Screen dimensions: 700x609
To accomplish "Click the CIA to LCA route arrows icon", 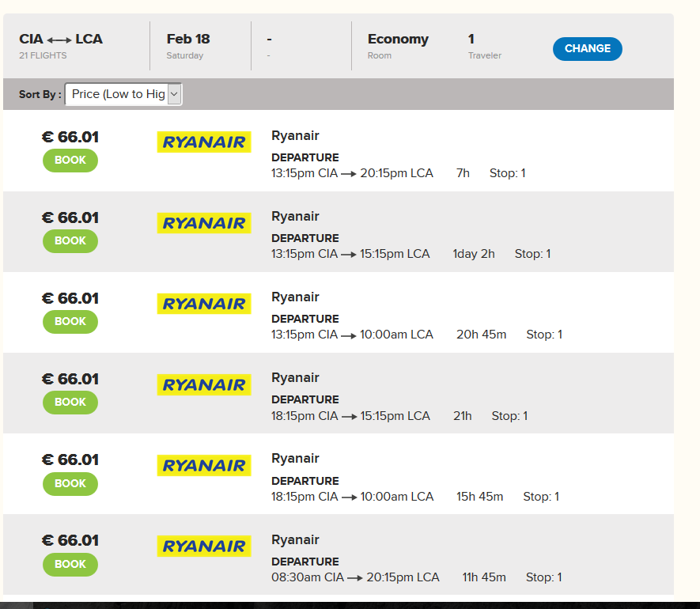I will [x=59, y=40].
